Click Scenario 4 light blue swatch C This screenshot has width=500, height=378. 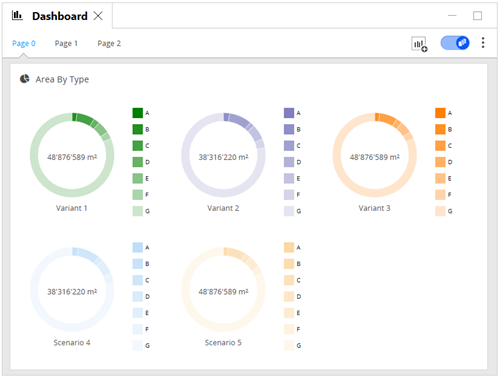pyautogui.click(x=138, y=280)
